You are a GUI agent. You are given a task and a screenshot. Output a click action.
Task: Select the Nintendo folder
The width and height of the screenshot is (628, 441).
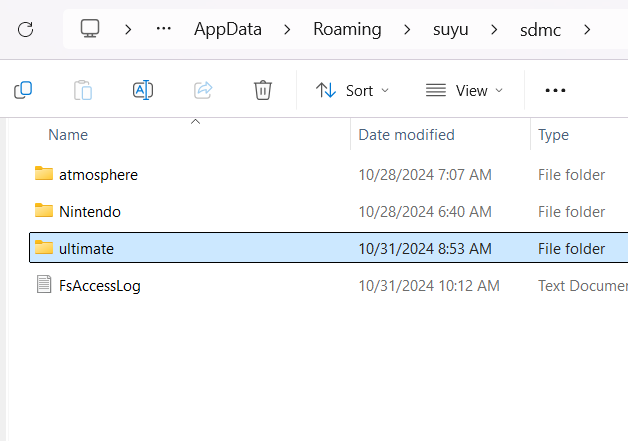[89, 211]
